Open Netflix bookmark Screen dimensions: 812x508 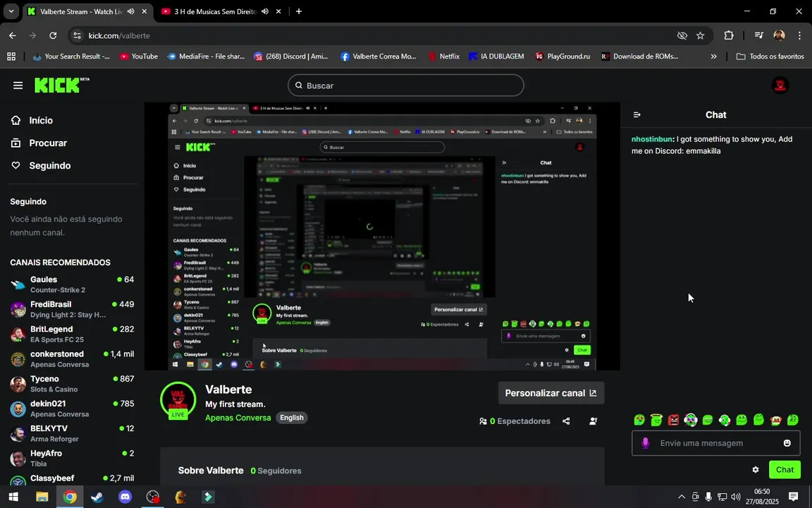(444, 56)
